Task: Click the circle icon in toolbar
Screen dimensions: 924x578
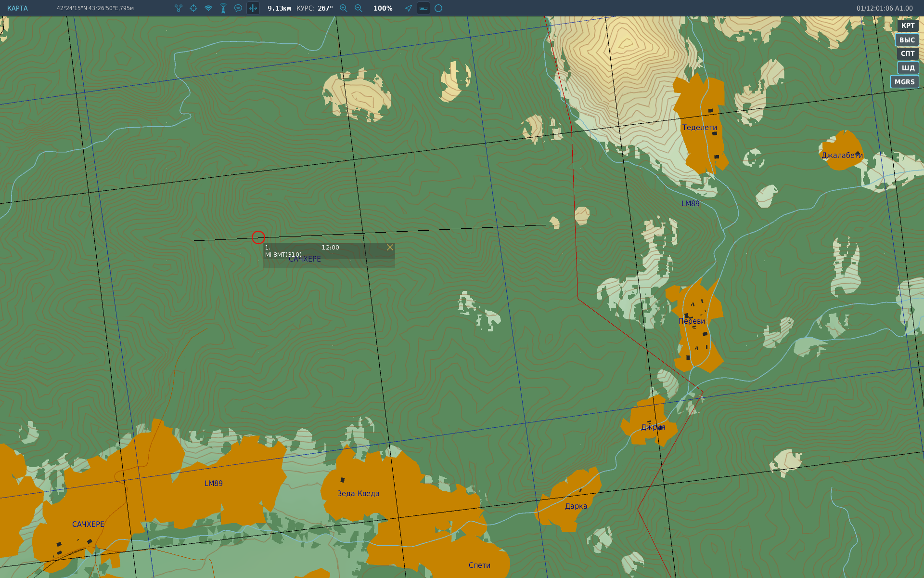Action: pos(438,8)
